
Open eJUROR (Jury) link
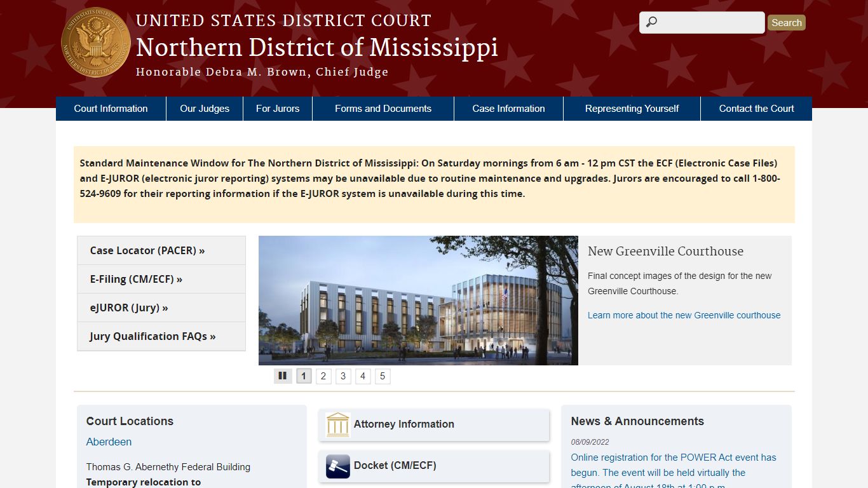161,308
